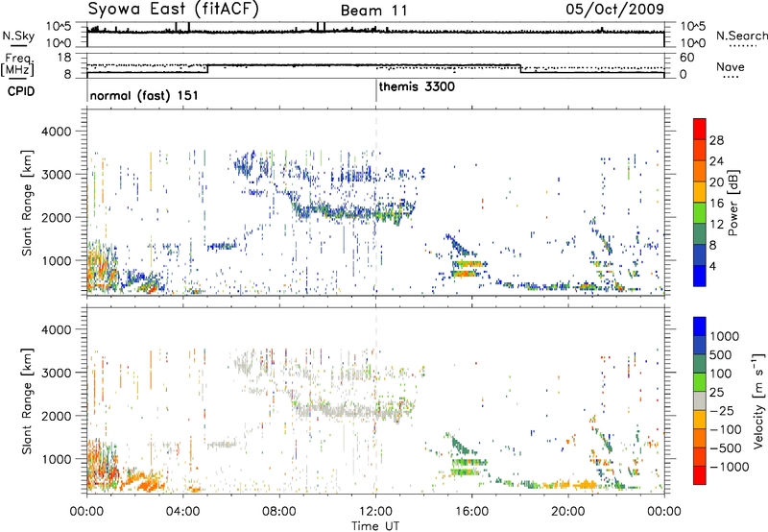Select the 500–1000 blue Velocity segment

(x=700, y=346)
